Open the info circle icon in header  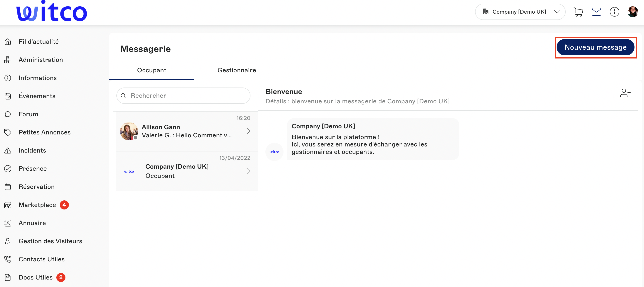coord(614,12)
